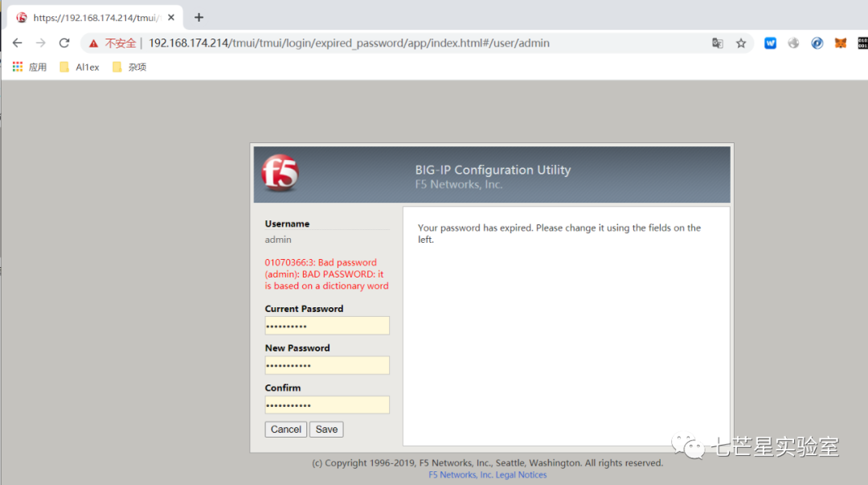The image size is (868, 485).
Task: Open the blue W extension icon
Action: 770,43
